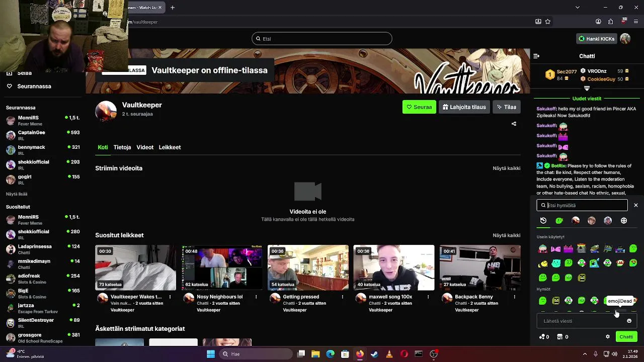Switch to the Videot tab
This screenshot has height=362, width=644.
[x=145, y=147]
